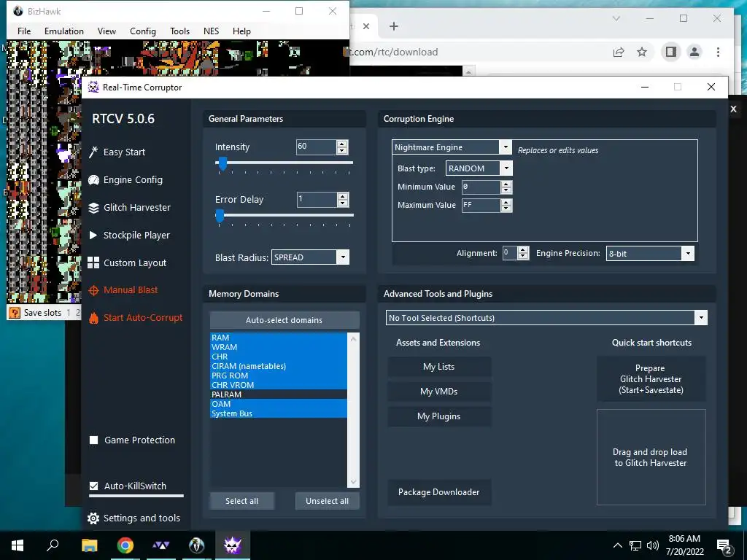Click the BizHawk title bar logo
The width and height of the screenshot is (747, 560).
coord(18,11)
